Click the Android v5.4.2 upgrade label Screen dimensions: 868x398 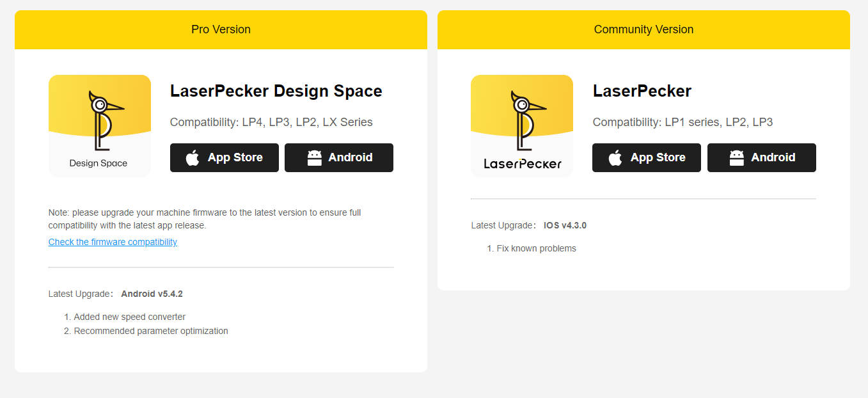tap(152, 294)
